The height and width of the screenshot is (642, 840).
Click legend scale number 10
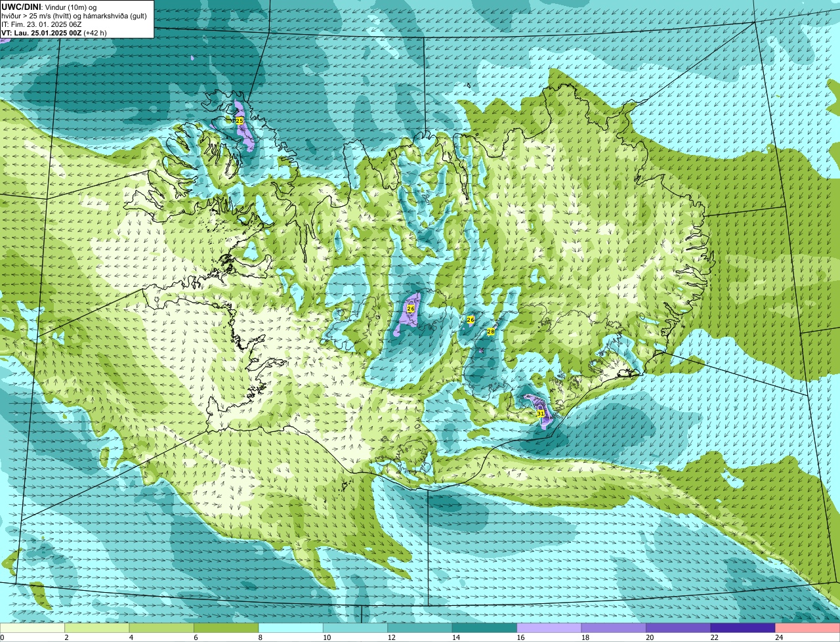(x=326, y=637)
